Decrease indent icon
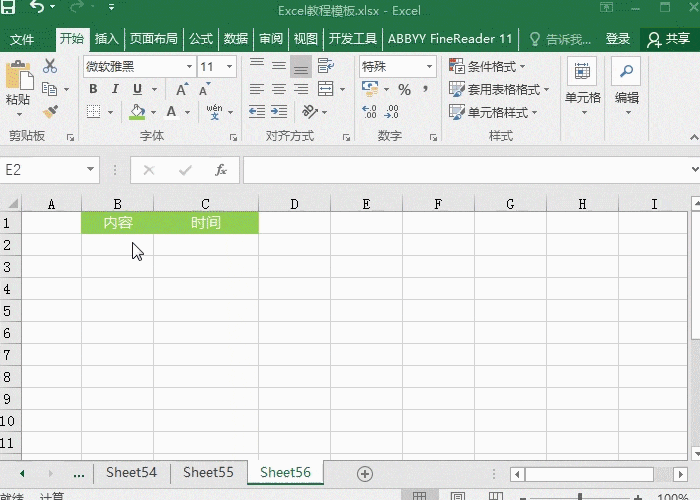Viewport: 700px width, 500px height. point(257,112)
